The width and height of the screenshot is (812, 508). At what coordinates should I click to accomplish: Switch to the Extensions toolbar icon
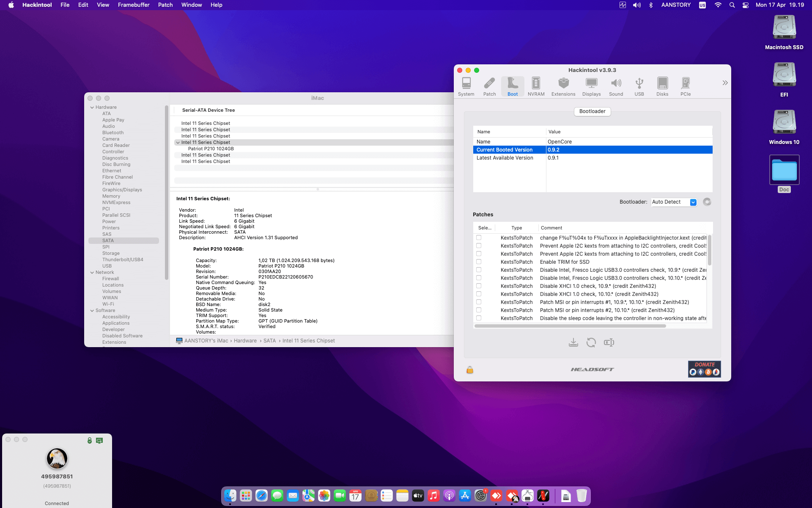coord(563,86)
